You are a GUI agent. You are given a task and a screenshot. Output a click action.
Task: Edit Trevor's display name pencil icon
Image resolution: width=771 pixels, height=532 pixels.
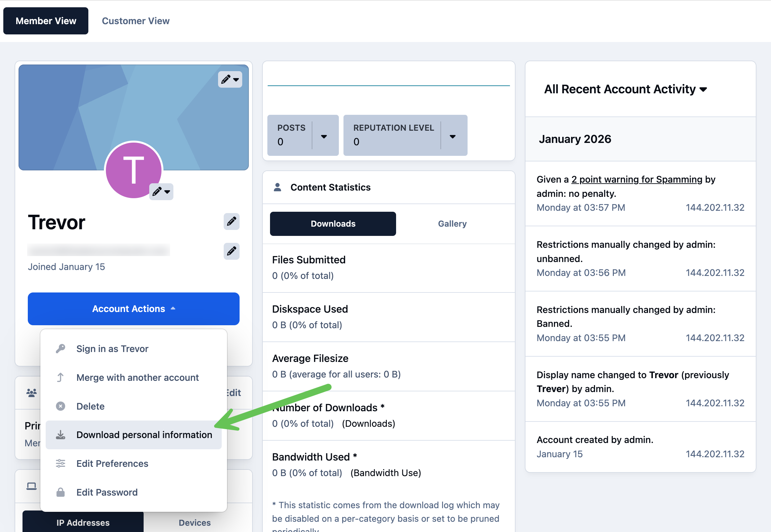pos(231,221)
